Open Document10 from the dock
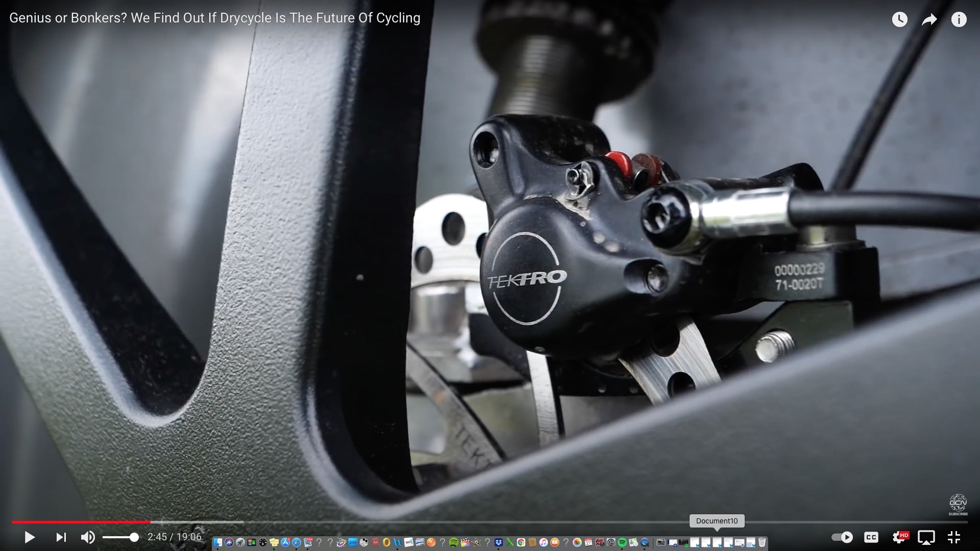The height and width of the screenshot is (551, 980). tap(717, 542)
